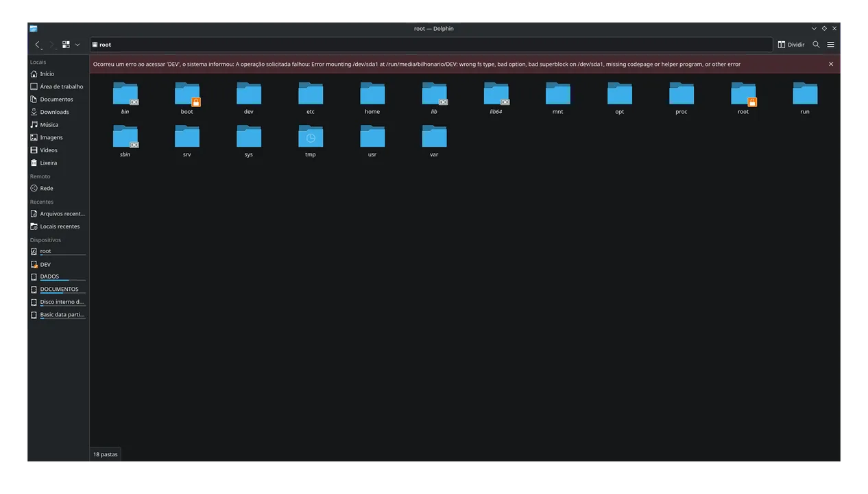Select the bin folder icon
Screen dimensions: 868x494
125,94
